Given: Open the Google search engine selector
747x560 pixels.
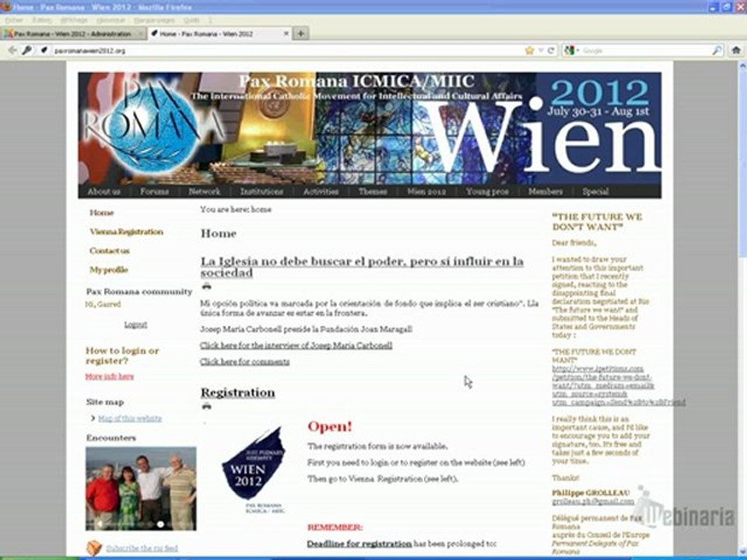Looking at the screenshot, I should click(571, 51).
